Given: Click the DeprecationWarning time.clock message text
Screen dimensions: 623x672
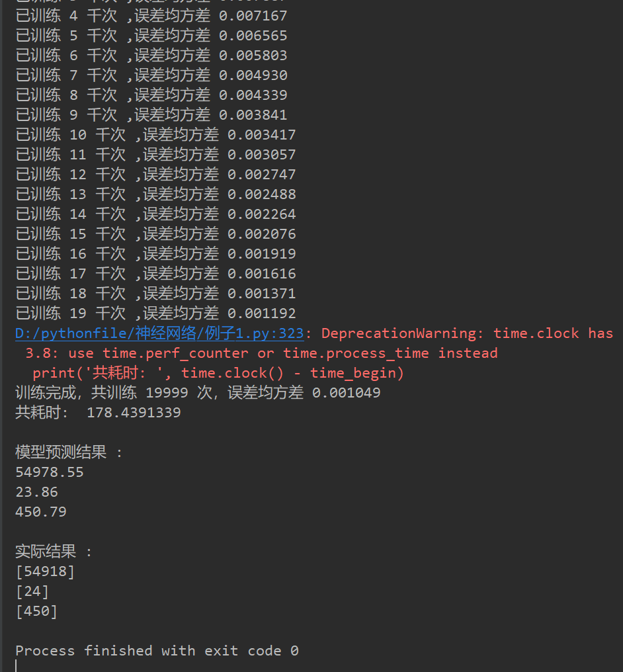Looking at the screenshot, I should (x=467, y=333).
